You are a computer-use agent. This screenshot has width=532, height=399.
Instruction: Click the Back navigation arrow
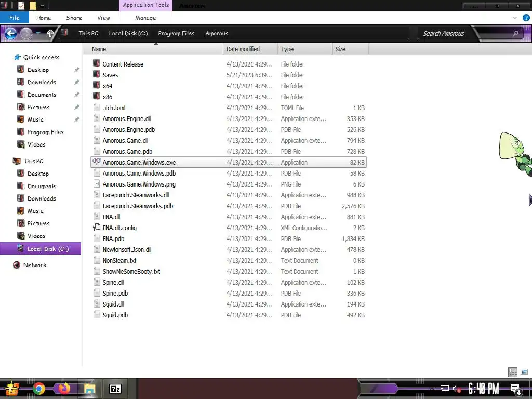pyautogui.click(x=10, y=33)
